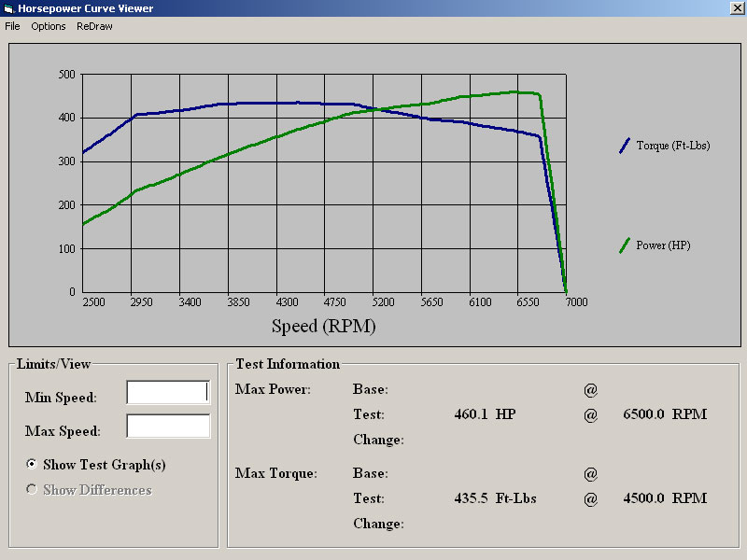This screenshot has height=560, width=747.
Task: Click Change label under Max Torque
Action: (x=379, y=524)
